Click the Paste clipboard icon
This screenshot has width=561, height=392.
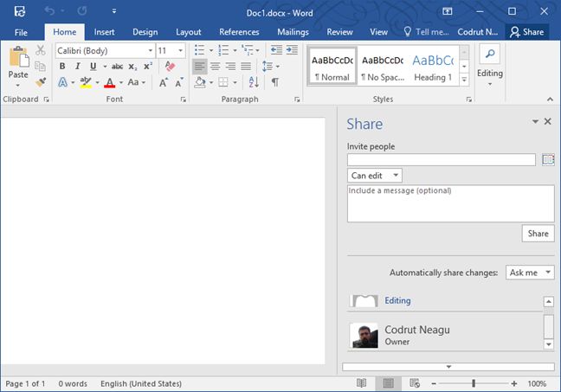[18, 57]
